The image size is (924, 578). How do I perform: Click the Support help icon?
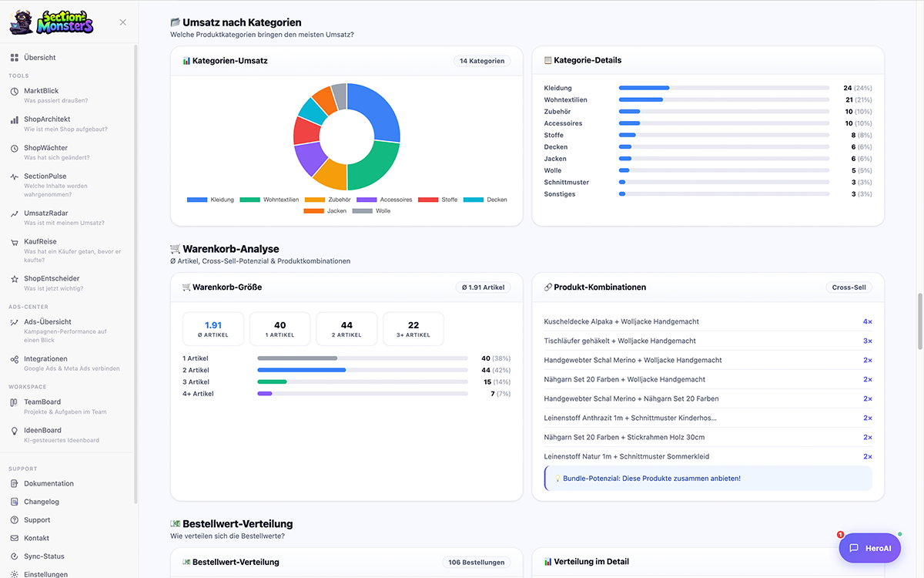pos(15,520)
